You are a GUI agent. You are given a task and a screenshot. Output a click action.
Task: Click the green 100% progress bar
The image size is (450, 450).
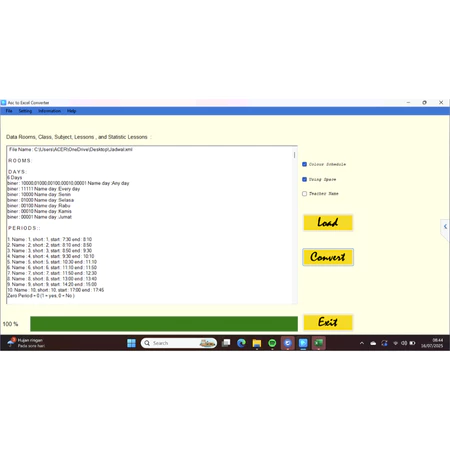[x=164, y=324]
